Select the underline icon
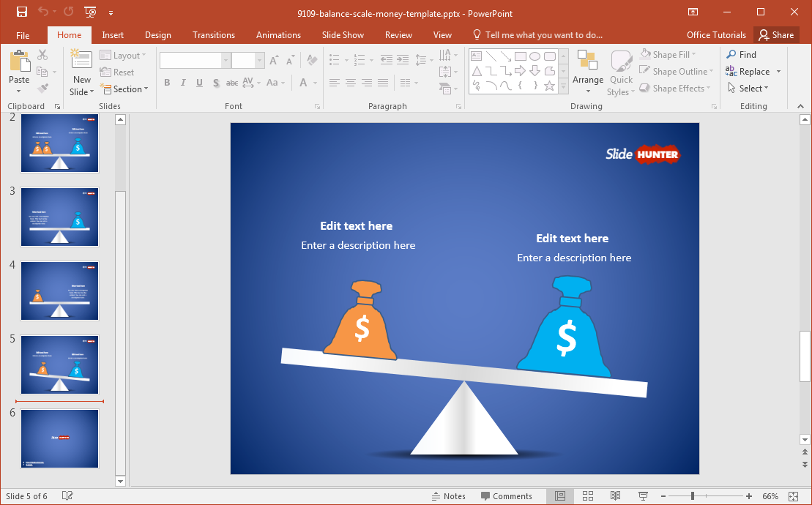This screenshot has height=505, width=812. tap(199, 82)
